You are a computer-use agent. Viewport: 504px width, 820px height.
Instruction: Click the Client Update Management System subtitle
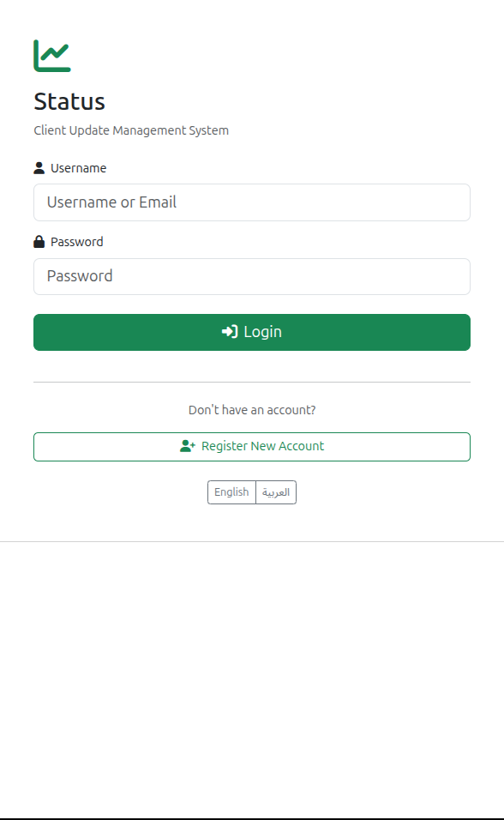tap(131, 130)
